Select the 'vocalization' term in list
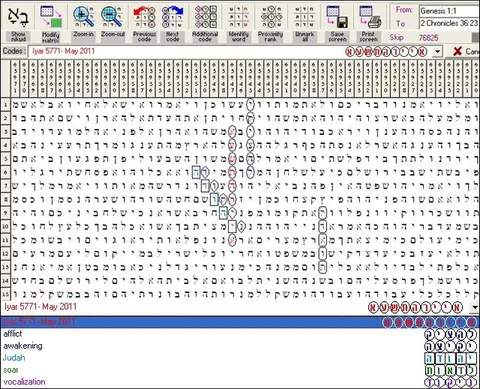 pyautogui.click(x=24, y=382)
